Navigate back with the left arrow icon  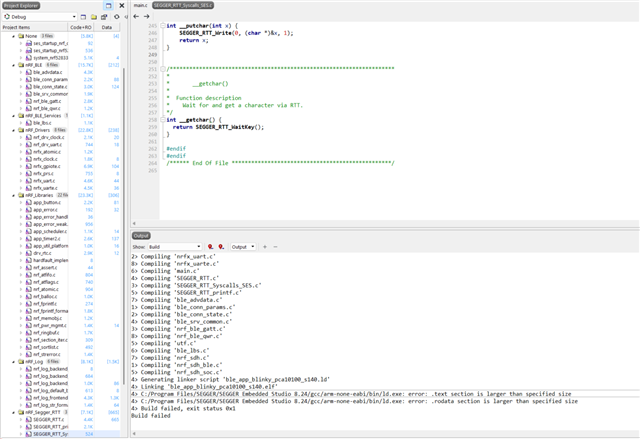(136, 17)
